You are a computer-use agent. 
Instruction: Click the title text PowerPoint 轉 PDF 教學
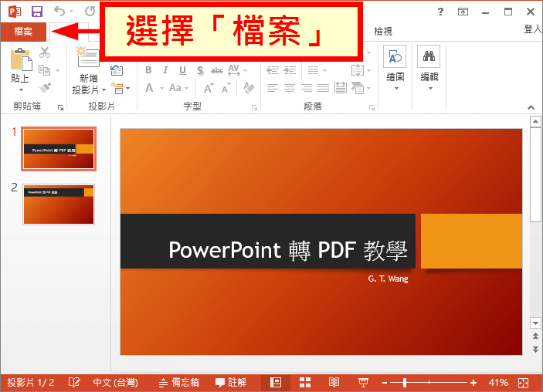(x=288, y=250)
